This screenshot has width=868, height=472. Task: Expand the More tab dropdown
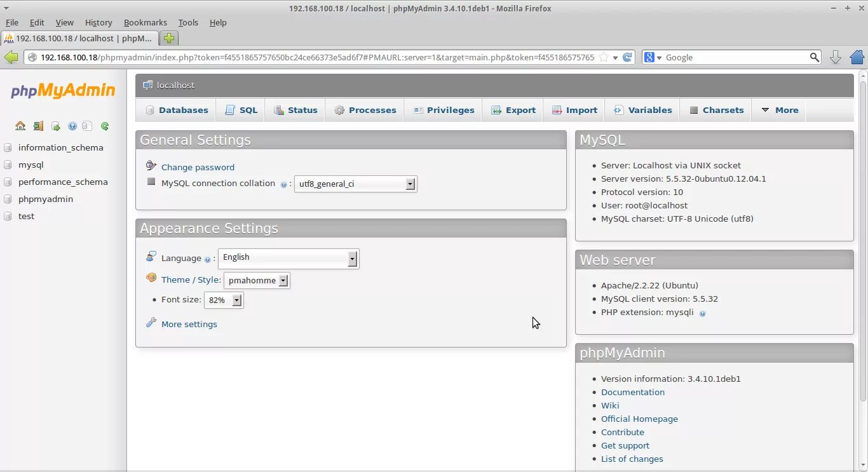click(780, 110)
